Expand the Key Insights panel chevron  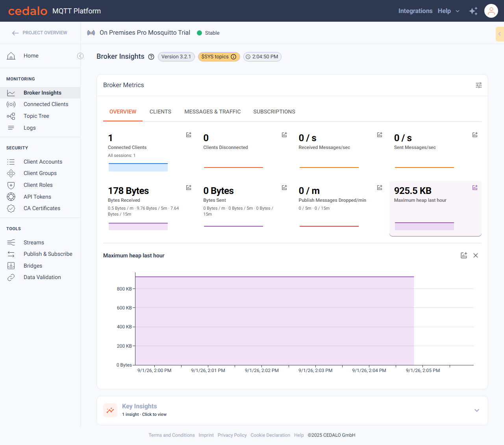(477, 410)
